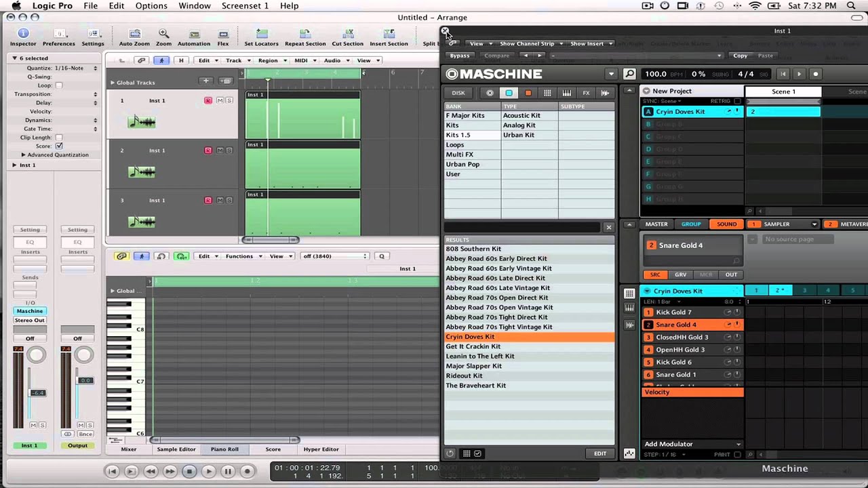Click the Duplicate Track button beside plus
This screenshot has width=868, height=488.
(x=226, y=81)
